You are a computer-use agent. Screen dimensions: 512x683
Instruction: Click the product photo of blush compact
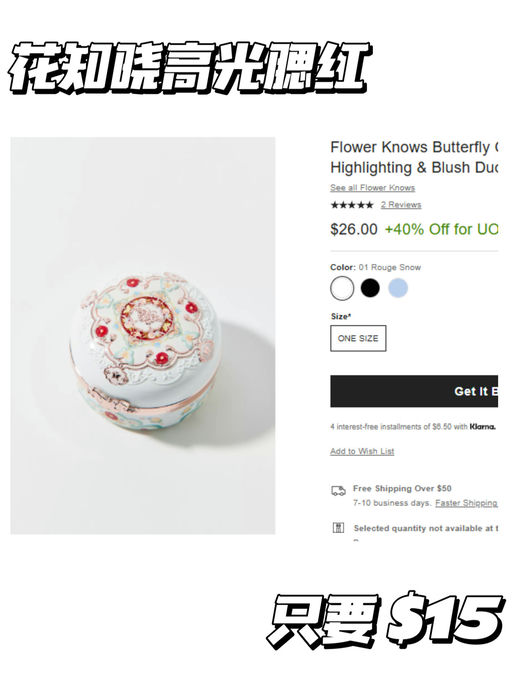(143, 336)
